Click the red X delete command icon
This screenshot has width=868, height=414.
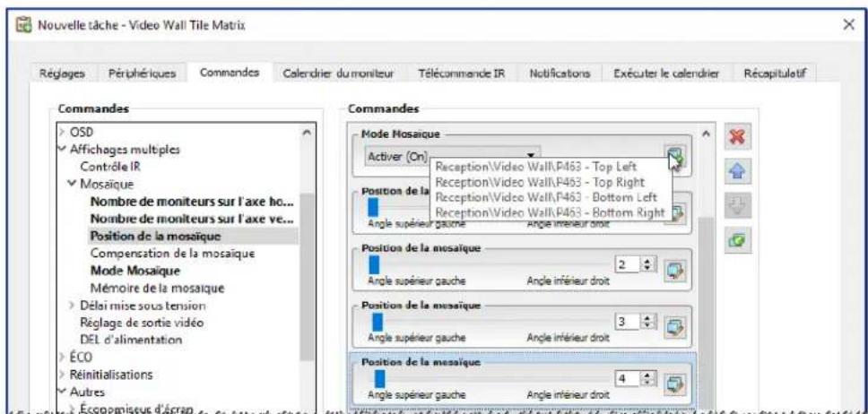(738, 139)
